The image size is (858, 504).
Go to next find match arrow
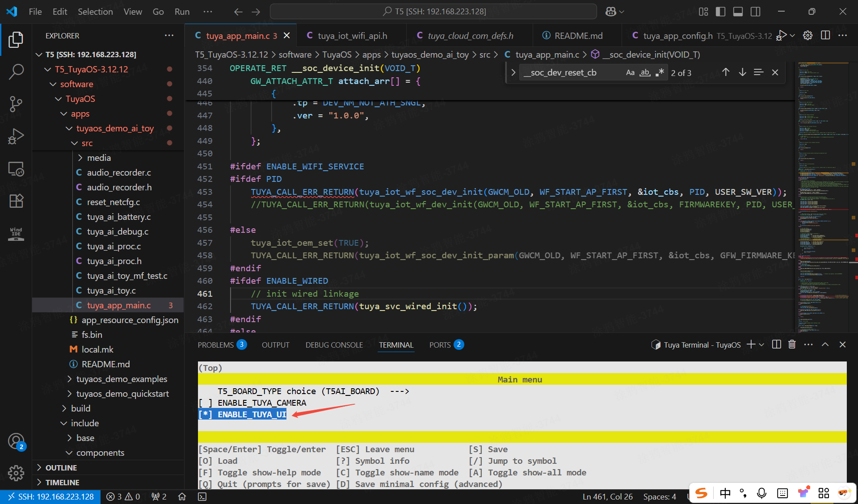(x=742, y=72)
